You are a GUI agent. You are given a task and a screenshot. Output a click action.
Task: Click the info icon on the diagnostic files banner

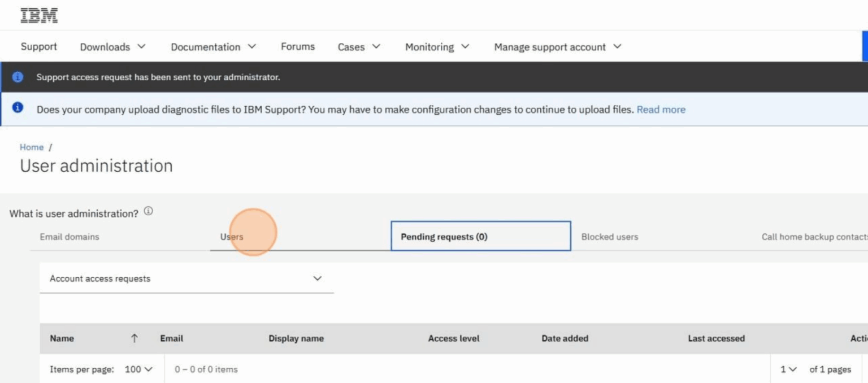[x=17, y=108]
